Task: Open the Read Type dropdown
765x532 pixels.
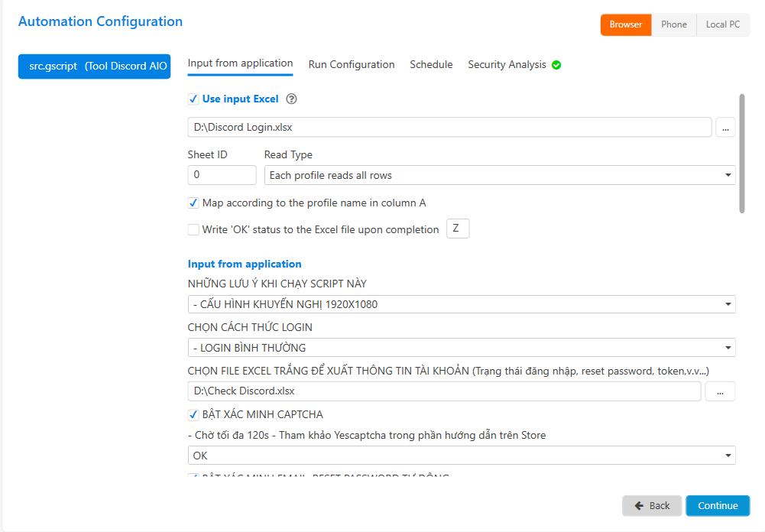Action: (500, 175)
